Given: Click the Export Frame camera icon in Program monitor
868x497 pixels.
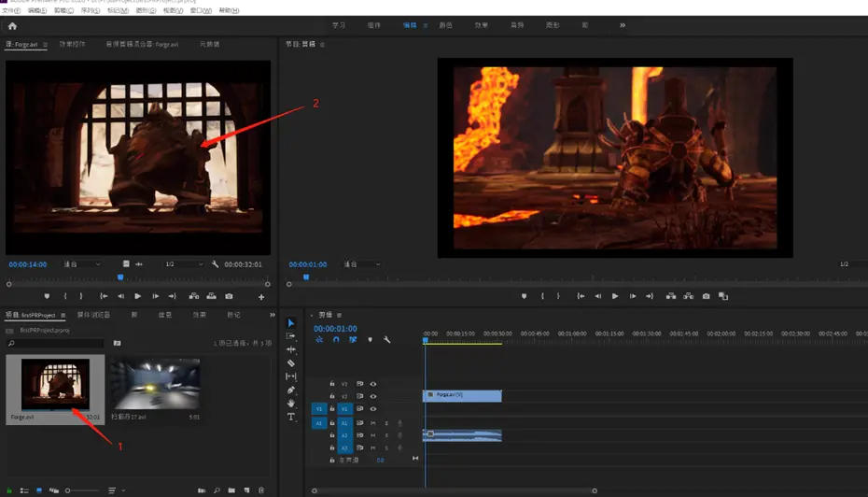Looking at the screenshot, I should [x=706, y=296].
